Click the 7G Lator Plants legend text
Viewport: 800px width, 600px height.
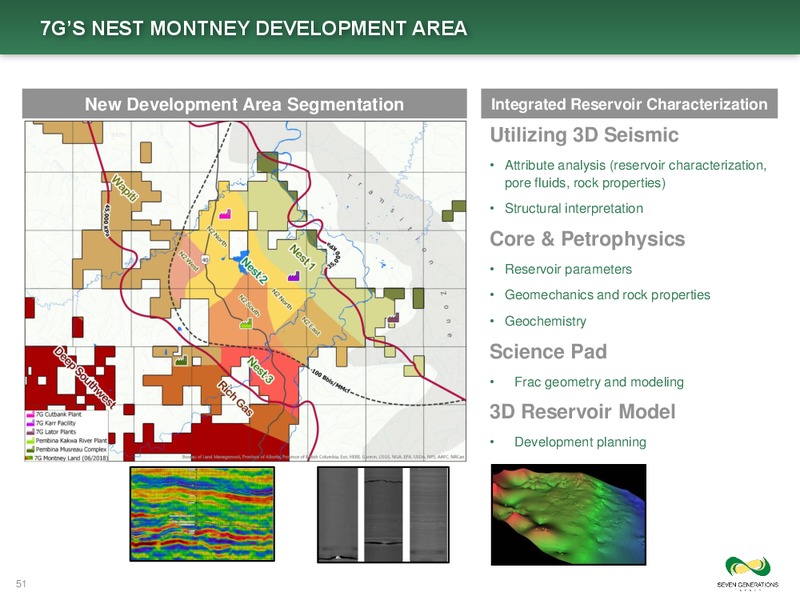click(x=56, y=432)
